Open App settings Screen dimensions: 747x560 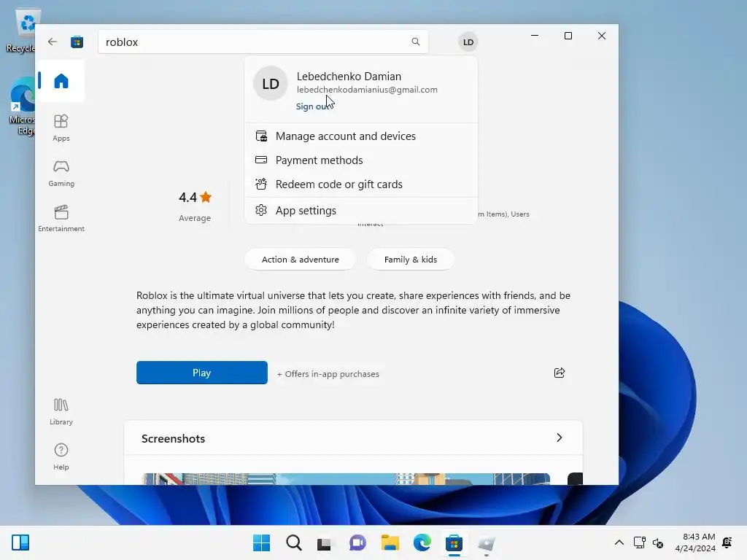(361, 211)
